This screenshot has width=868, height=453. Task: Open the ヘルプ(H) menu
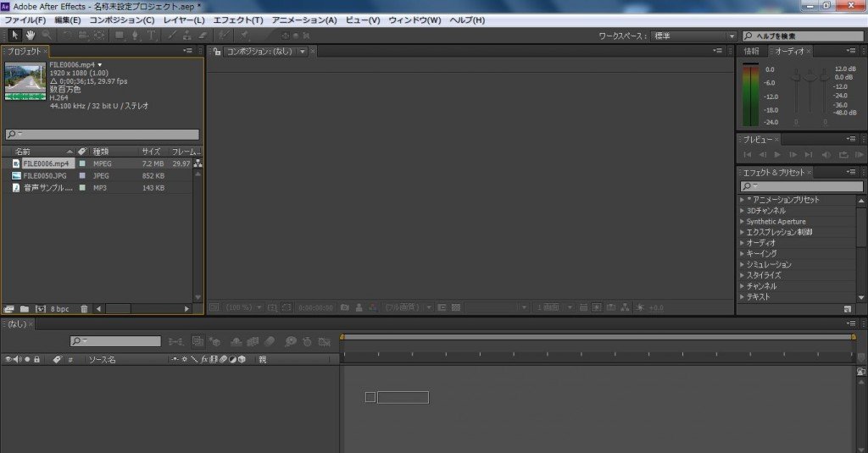click(467, 20)
